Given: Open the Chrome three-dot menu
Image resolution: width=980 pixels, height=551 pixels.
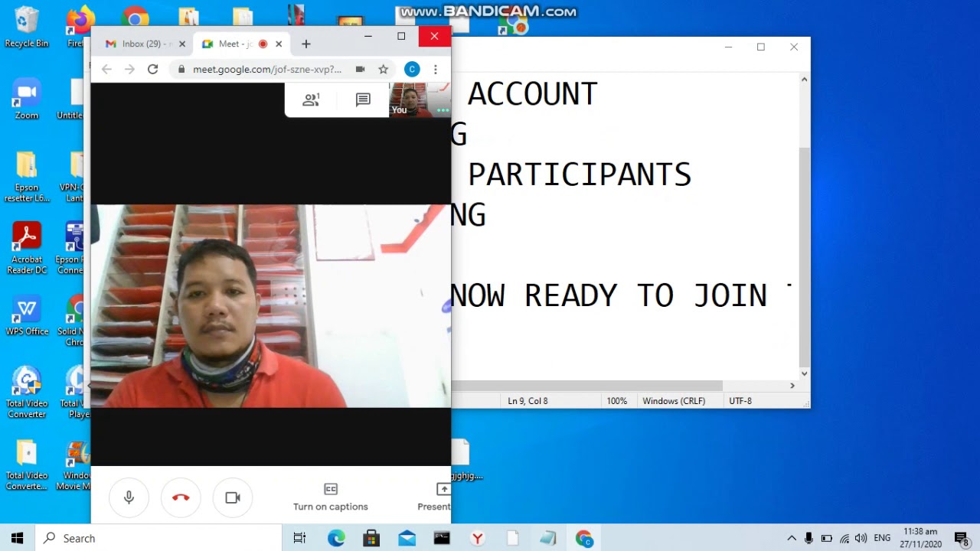Looking at the screenshot, I should click(x=436, y=69).
